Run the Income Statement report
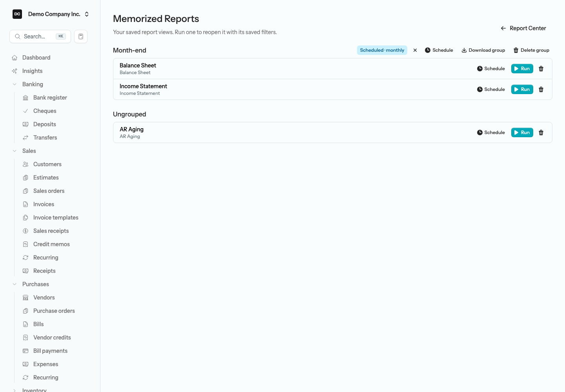 tap(522, 89)
